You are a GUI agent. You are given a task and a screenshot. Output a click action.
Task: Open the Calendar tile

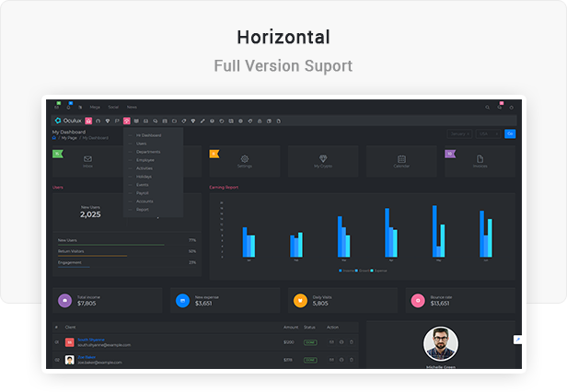click(401, 160)
